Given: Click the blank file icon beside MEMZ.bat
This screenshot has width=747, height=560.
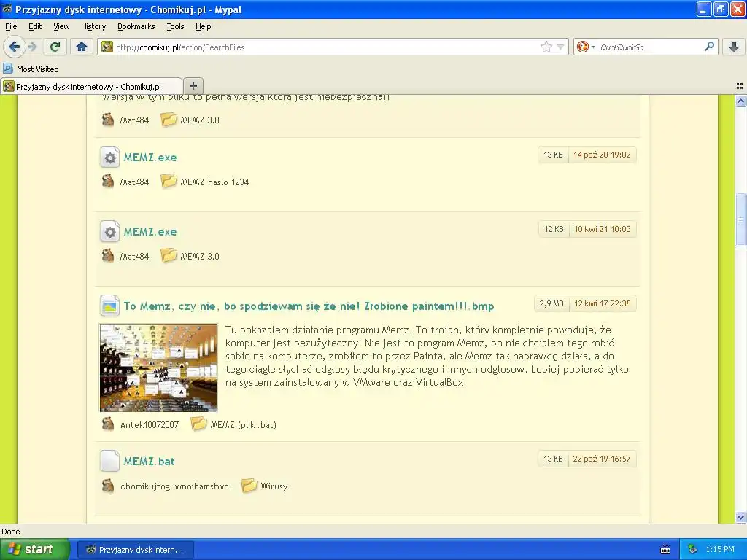Looking at the screenshot, I should tap(110, 461).
